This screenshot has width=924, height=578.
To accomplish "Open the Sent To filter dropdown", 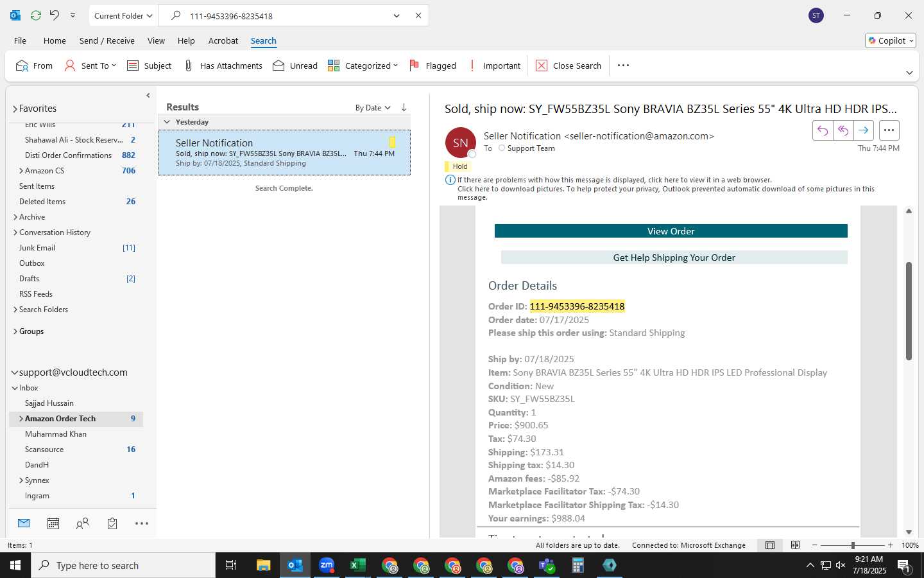I will coord(90,66).
